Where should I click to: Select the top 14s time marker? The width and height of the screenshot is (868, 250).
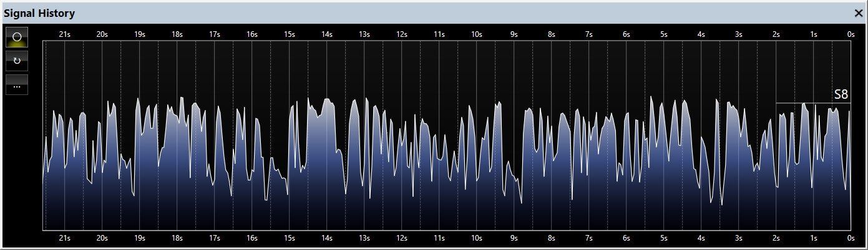click(x=326, y=34)
